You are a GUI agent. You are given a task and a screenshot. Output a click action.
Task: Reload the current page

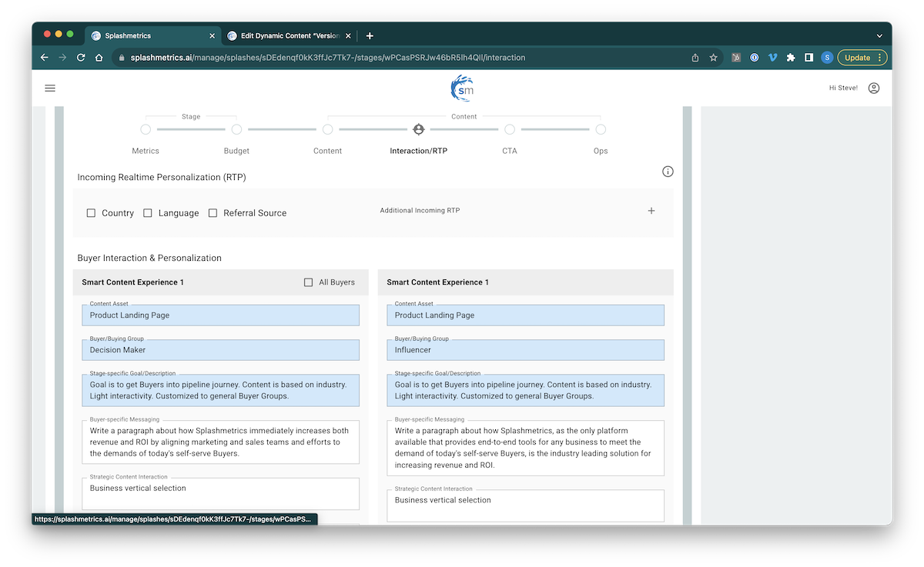point(81,58)
